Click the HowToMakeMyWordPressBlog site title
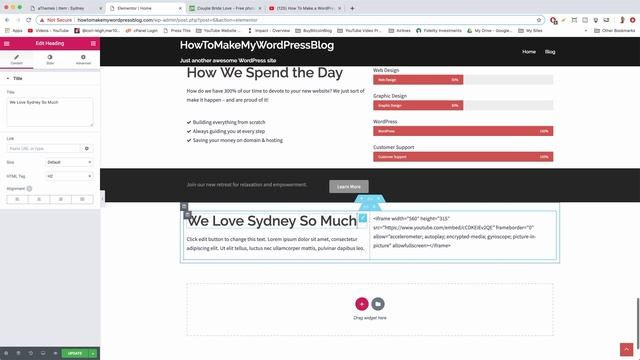The height and width of the screenshot is (360, 640). pos(257,45)
